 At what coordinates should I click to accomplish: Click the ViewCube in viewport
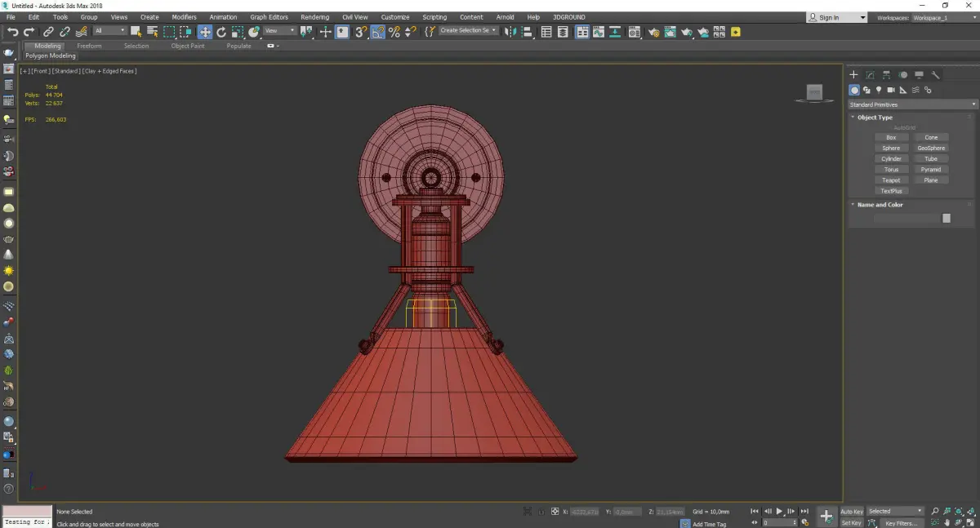(x=813, y=93)
